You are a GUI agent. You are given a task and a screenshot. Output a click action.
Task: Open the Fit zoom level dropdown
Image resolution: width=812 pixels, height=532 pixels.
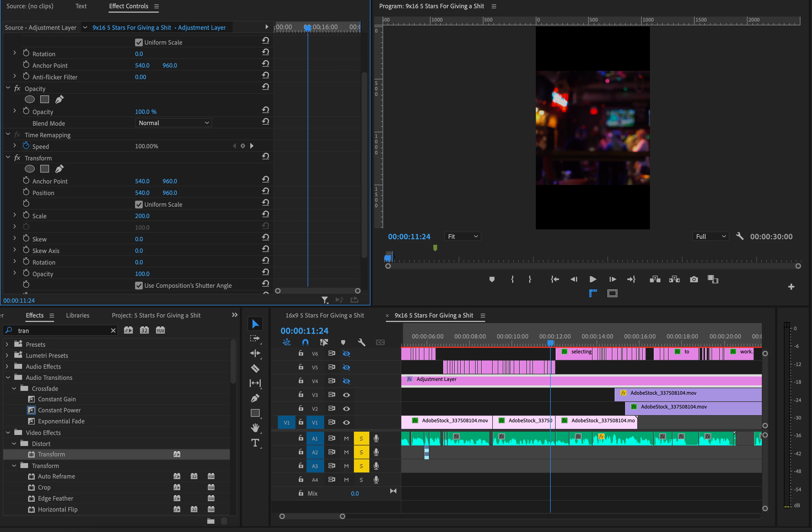(462, 237)
